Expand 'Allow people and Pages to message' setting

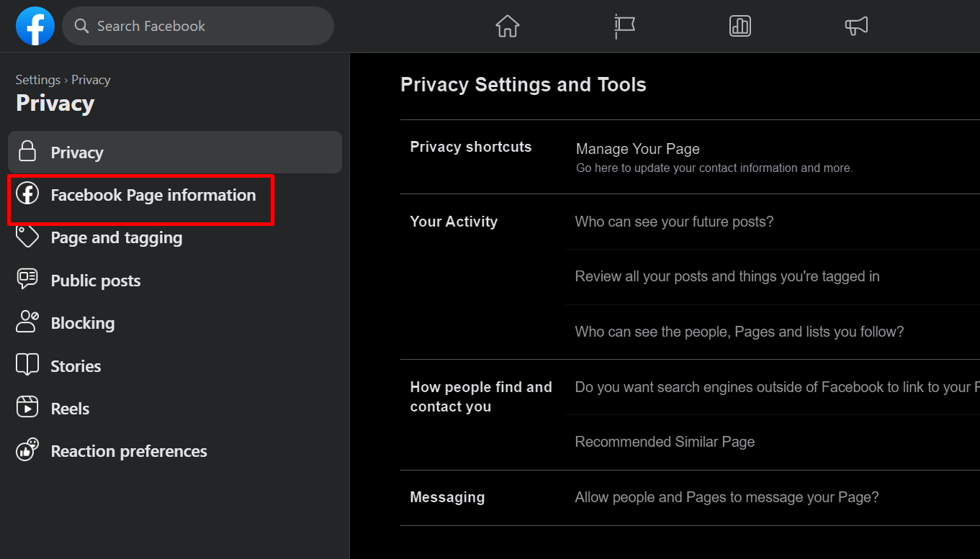click(727, 497)
